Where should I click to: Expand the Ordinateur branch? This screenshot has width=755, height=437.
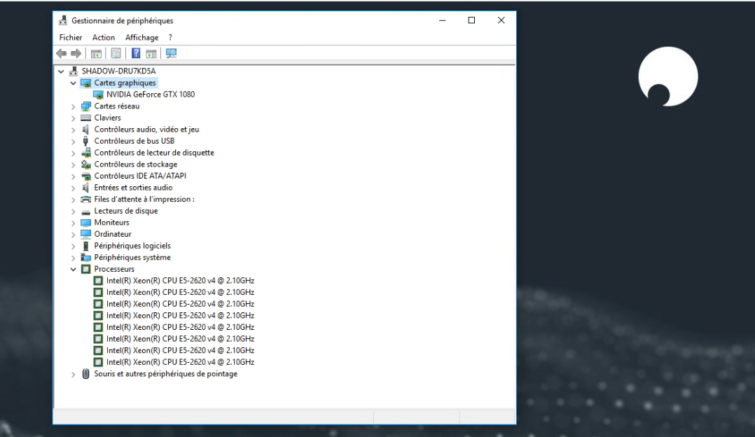click(73, 234)
